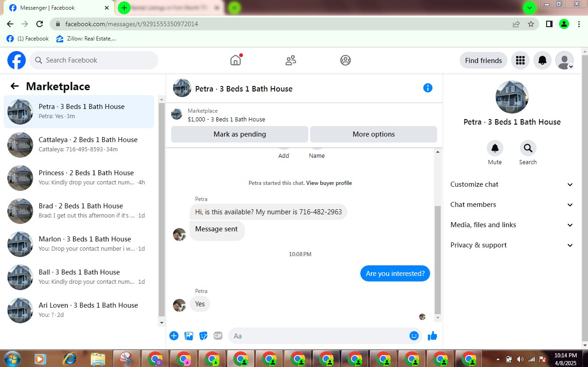Image resolution: width=588 pixels, height=367 pixels.
Task: Search in conversation magnifier icon
Action: click(528, 148)
